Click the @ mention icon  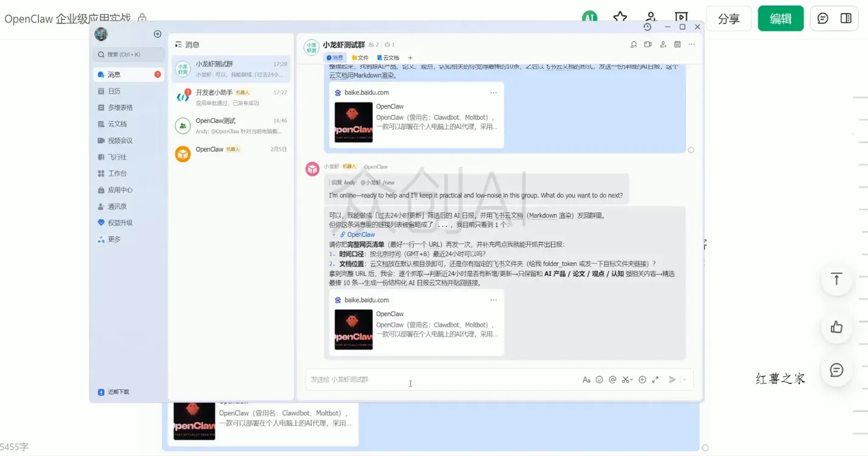[x=612, y=379]
